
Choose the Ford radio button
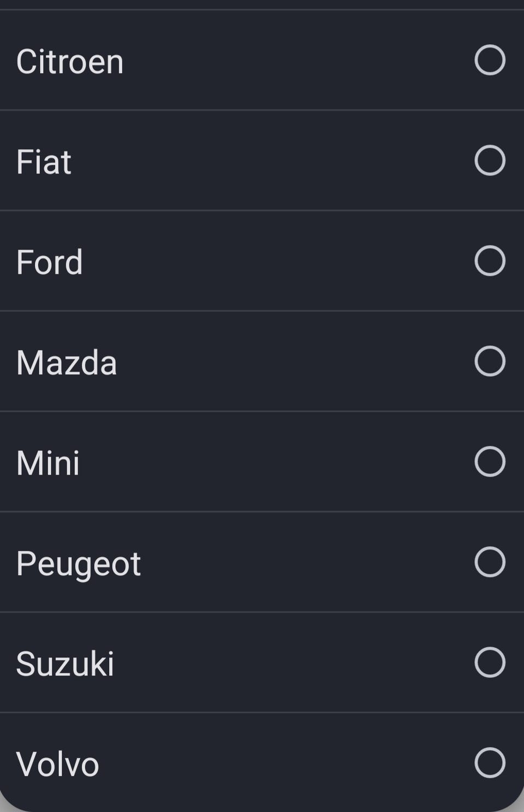coord(490,261)
